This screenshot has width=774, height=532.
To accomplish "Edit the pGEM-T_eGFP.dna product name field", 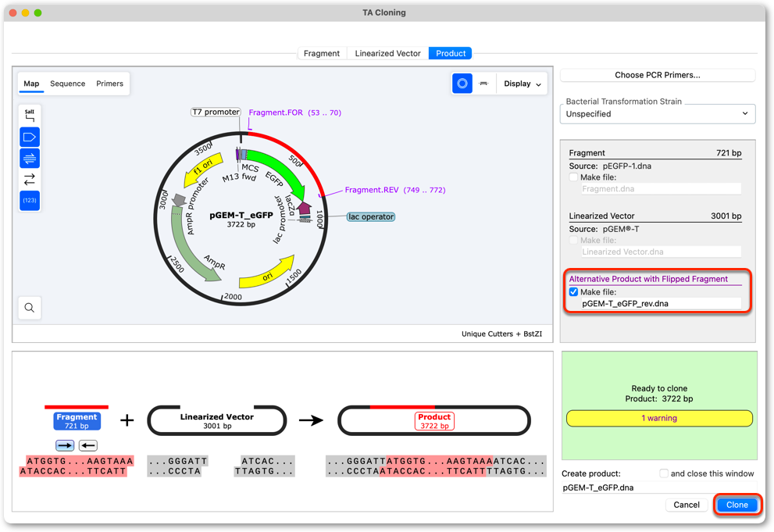I will (659, 487).
